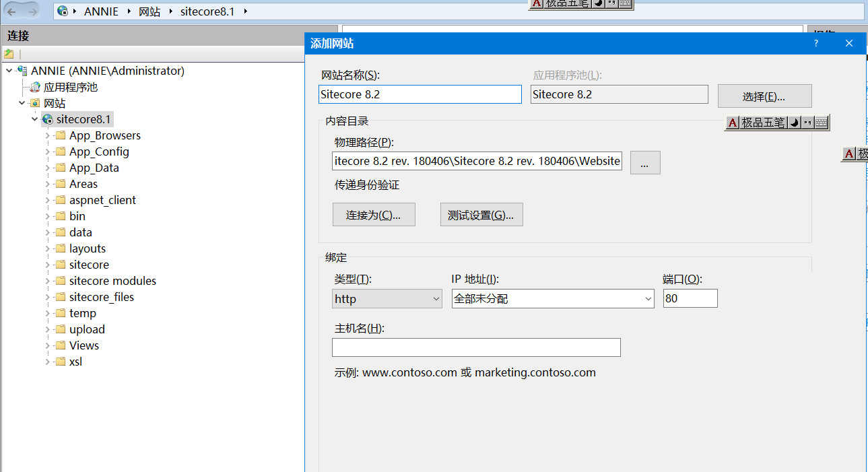Screen dimensions: 868x472
Task: Click the ANNIE server icon in tree
Action: [22, 71]
